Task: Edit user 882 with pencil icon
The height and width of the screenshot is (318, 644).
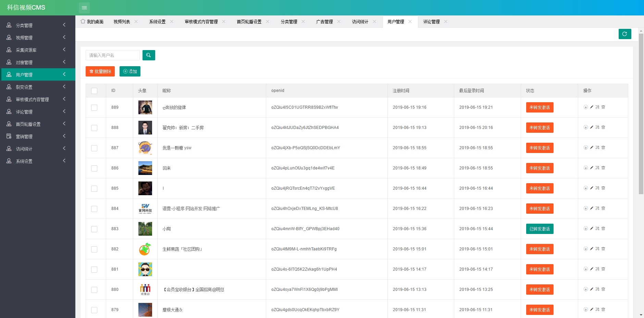Action: pyautogui.click(x=592, y=249)
